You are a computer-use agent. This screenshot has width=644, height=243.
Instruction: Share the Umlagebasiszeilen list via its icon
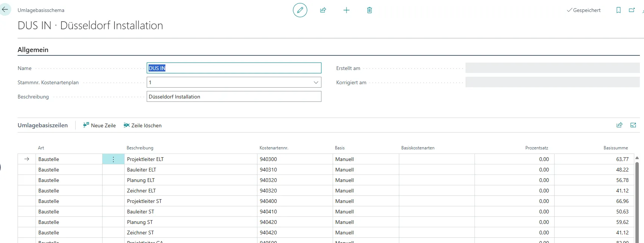[x=619, y=125]
